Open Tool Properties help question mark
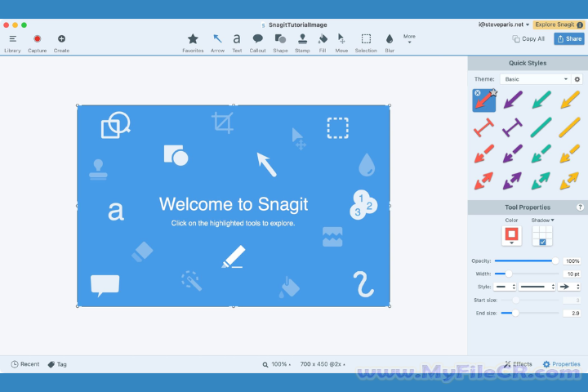Screen dimensions: 588x392 coord(580,207)
